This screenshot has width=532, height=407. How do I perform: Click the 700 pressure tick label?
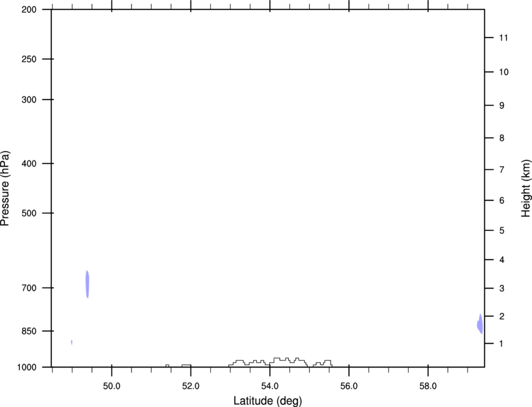[x=29, y=288]
